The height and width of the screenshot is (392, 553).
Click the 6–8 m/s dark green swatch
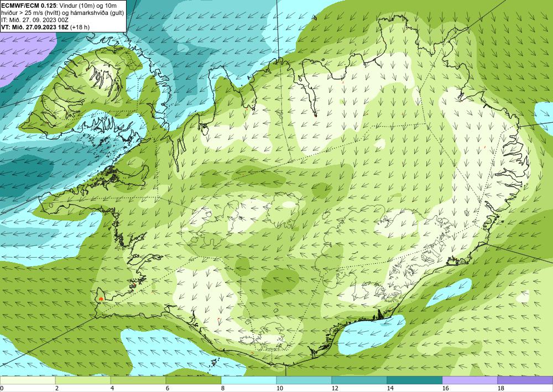(x=193, y=380)
